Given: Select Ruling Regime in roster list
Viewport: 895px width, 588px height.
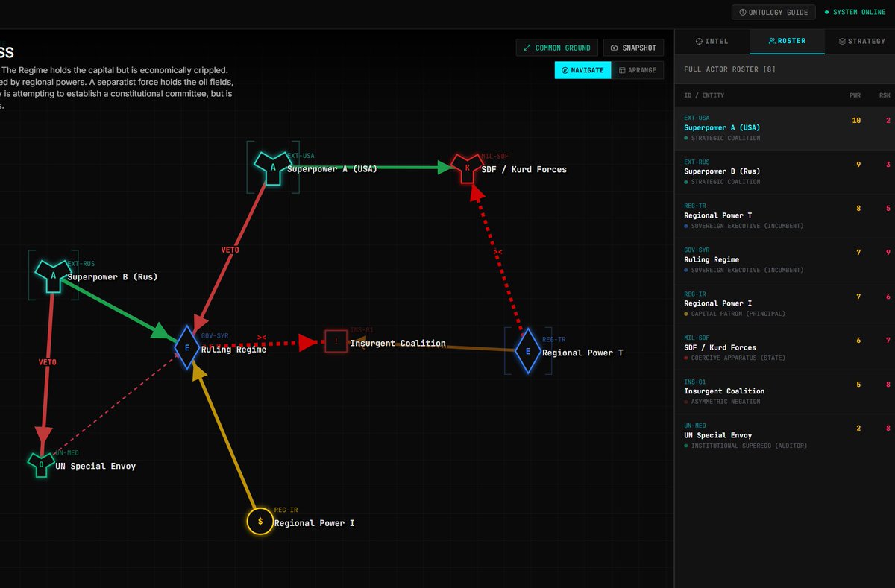Looking at the screenshot, I should click(785, 260).
